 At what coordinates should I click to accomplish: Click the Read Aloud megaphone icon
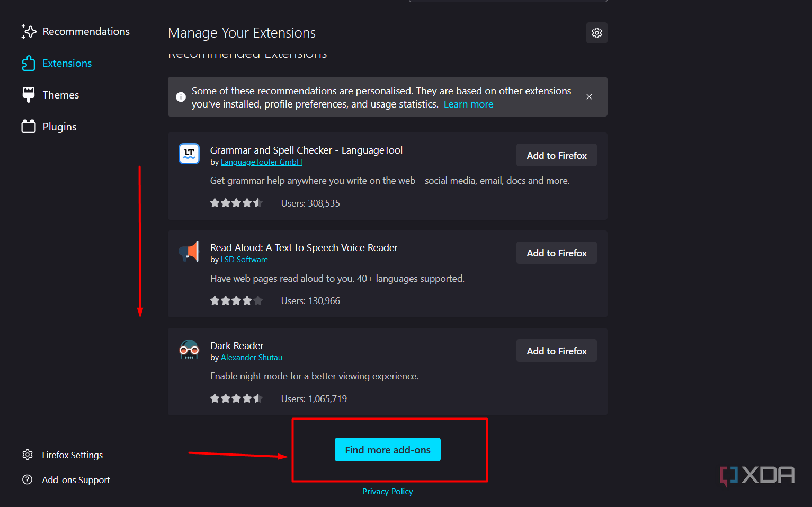tap(189, 251)
